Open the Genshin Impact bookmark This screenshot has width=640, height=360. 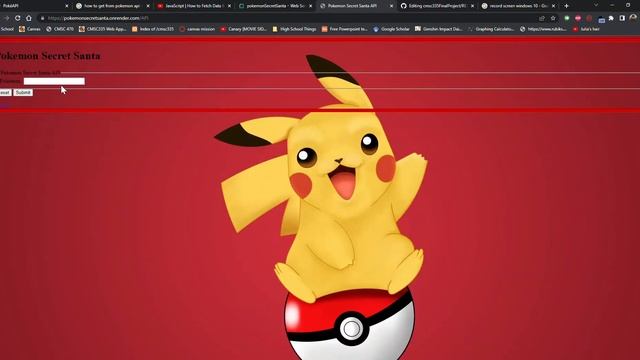pyautogui.click(x=439, y=29)
